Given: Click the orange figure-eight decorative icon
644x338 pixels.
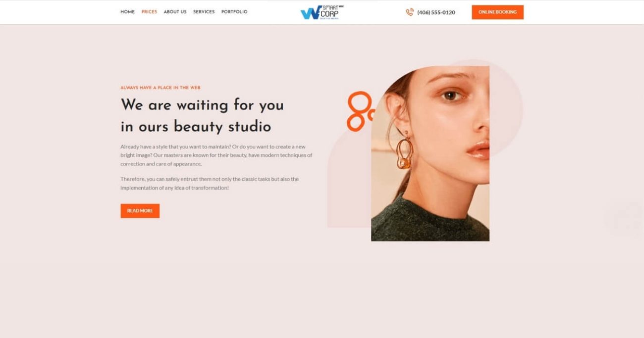Looking at the screenshot, I should pos(360,111).
